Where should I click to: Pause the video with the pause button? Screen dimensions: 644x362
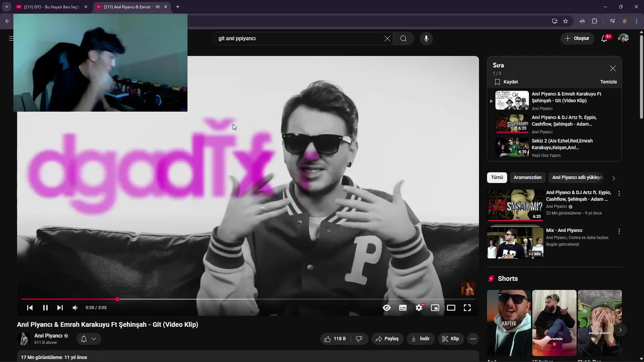point(45,308)
